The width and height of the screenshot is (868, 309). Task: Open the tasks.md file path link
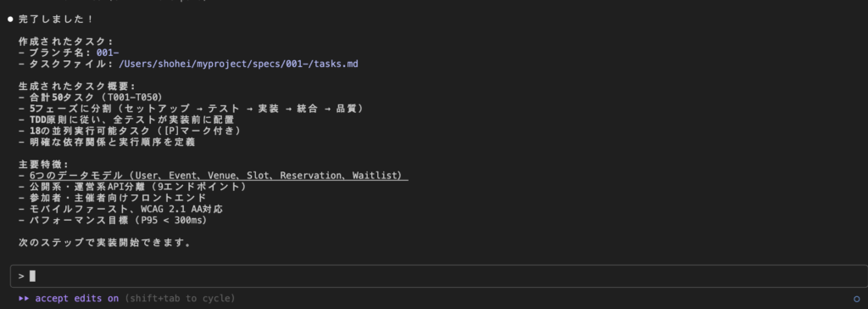[238, 65]
